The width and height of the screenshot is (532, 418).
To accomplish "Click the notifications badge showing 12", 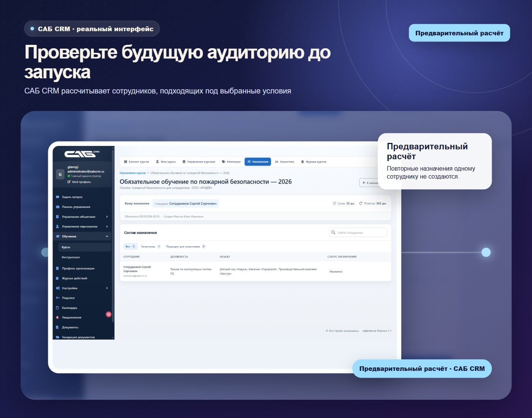I will tap(108, 314).
